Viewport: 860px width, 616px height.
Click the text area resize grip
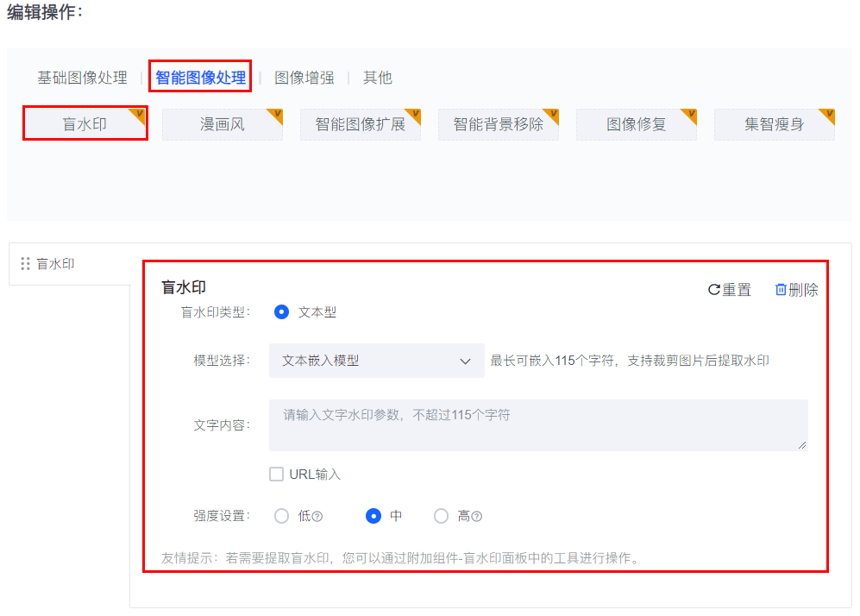click(802, 445)
